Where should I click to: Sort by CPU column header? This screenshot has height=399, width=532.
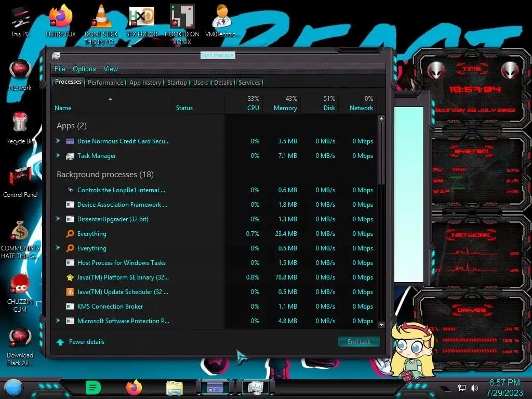(244, 103)
